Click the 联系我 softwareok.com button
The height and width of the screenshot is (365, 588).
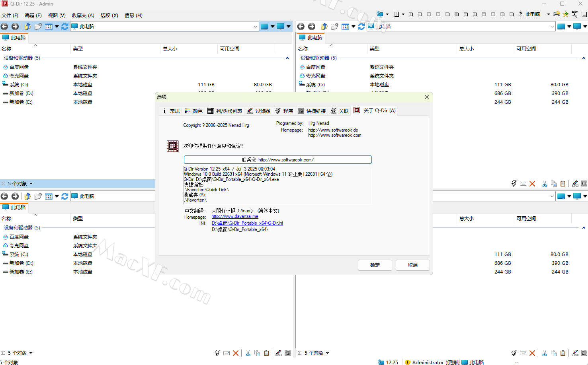277,160
